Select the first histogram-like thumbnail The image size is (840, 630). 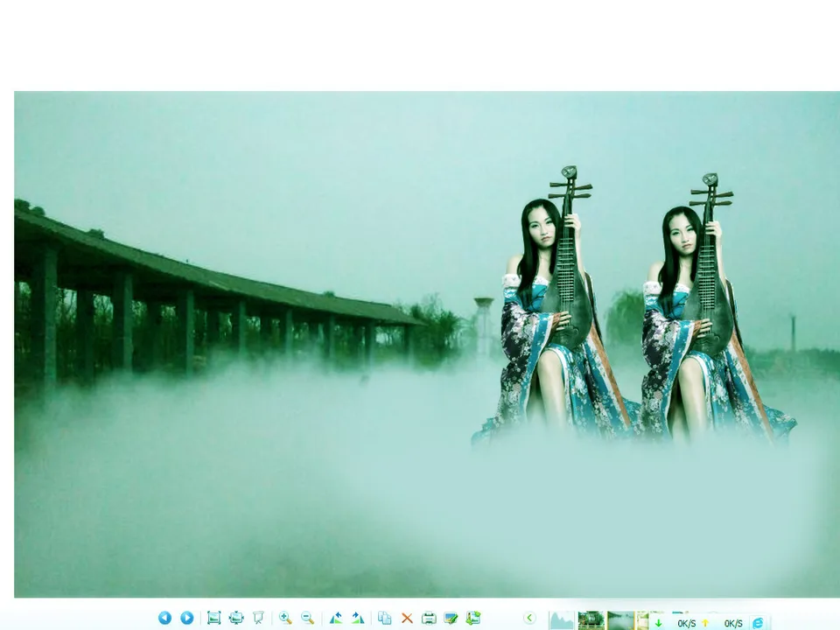click(563, 620)
